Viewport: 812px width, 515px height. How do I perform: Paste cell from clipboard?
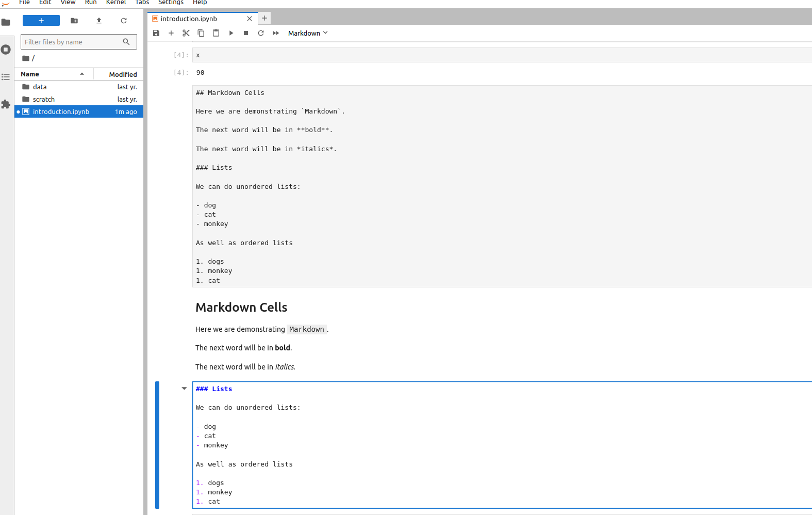(x=216, y=33)
